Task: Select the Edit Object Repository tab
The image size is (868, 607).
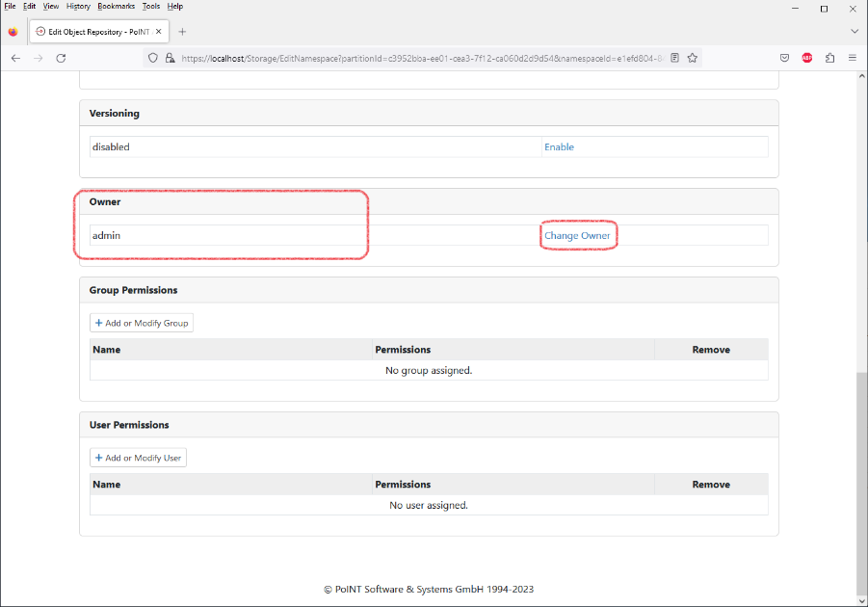Action: point(99,32)
